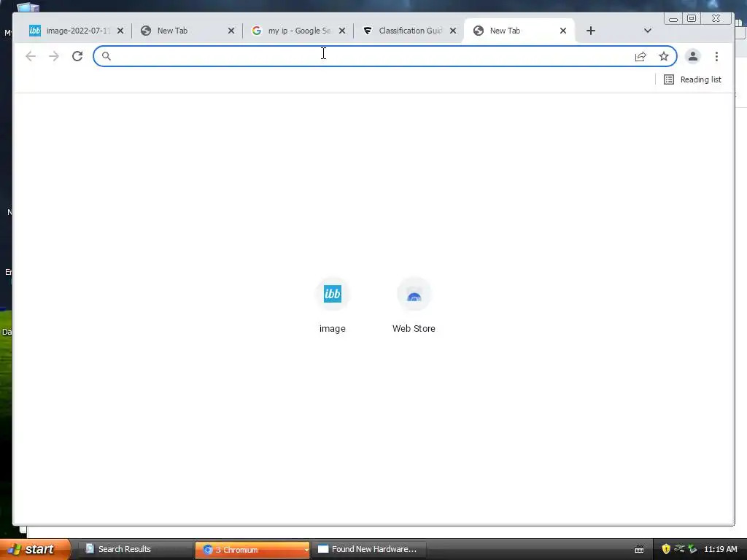Screen dimensions: 747x560
Task: Open the Web Store shortcut tile
Action: tap(414, 306)
